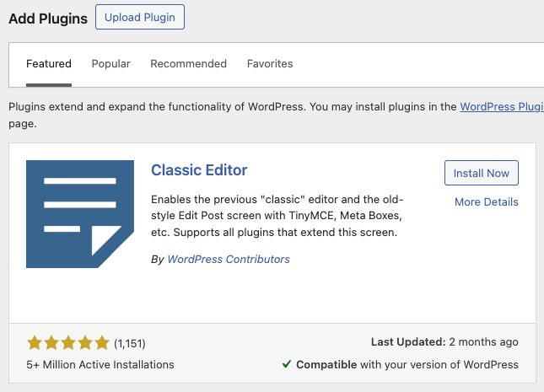The image size is (544, 392).
Task: Click the Classic Editor plugin icon
Action: (80, 213)
